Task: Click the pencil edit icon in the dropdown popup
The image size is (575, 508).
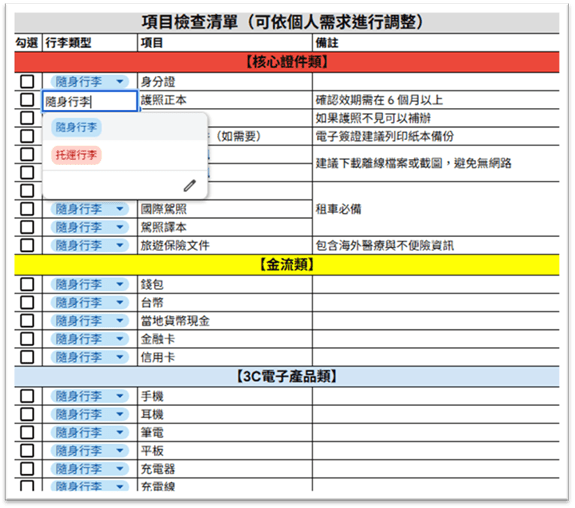Action: [x=190, y=186]
